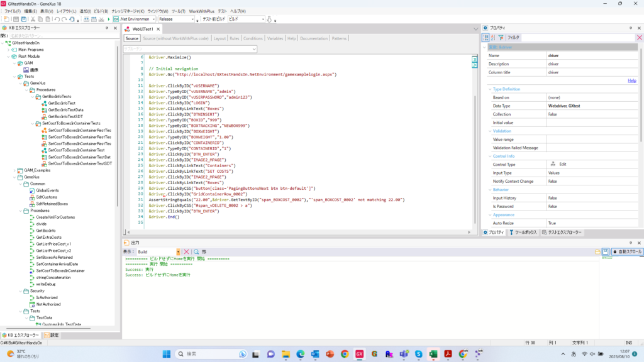The width and height of the screenshot is (644, 362).
Task: Pin the KB Explorer panel with the auto-hide pin
Action: coord(107,28)
